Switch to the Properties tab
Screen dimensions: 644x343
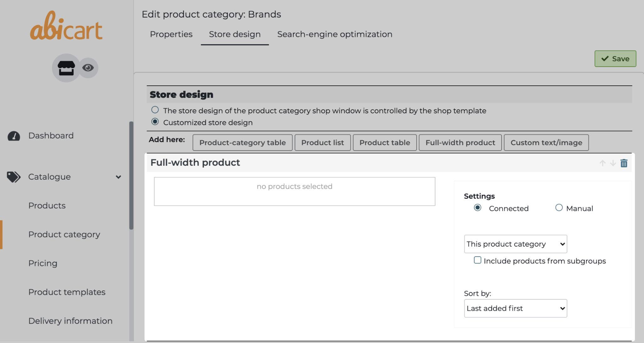[171, 34]
